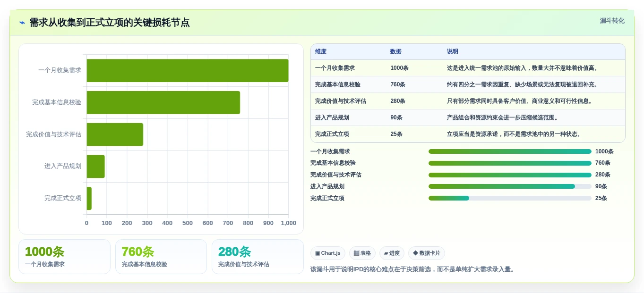Select the 进度 tag chip
Screen dimensions: 644x293
tap(392, 253)
